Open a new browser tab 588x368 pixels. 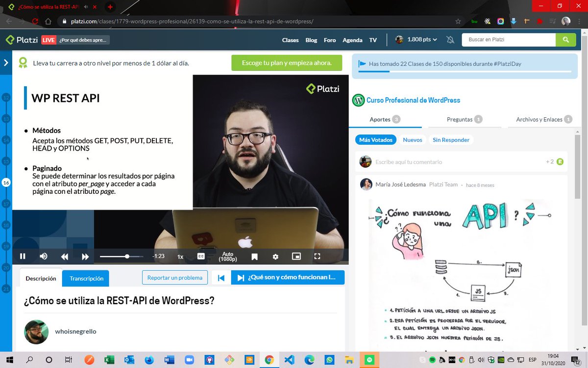pos(110,7)
